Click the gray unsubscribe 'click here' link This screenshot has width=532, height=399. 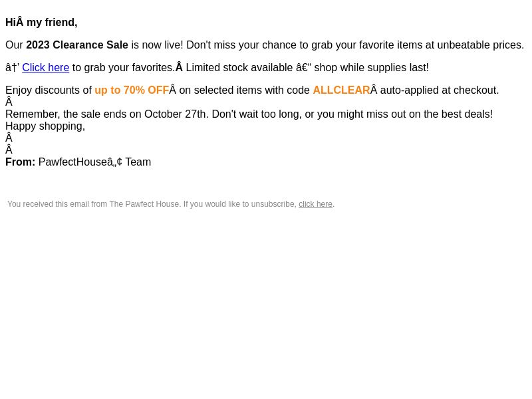(315, 204)
